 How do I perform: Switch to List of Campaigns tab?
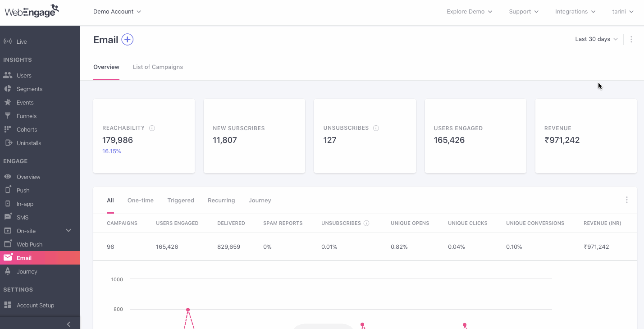pos(158,67)
